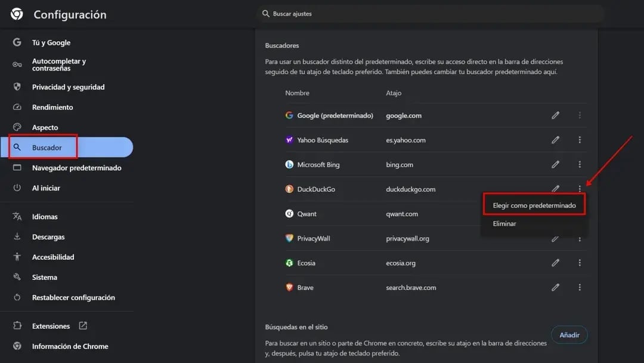Click the translate Idiomas icon
Image resolution: width=644 pixels, height=363 pixels.
click(17, 216)
